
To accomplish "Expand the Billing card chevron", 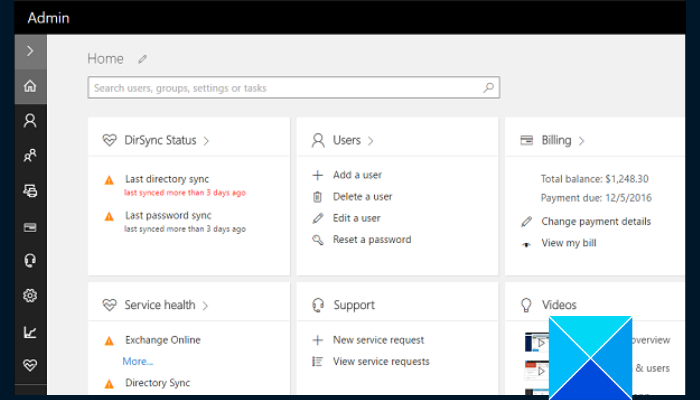I will tap(581, 141).
